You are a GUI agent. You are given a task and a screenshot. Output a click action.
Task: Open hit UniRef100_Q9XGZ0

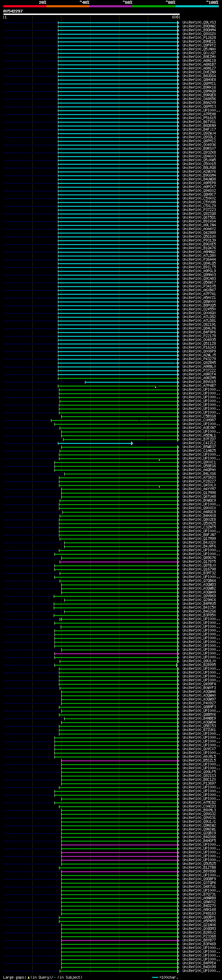click(199, 34)
